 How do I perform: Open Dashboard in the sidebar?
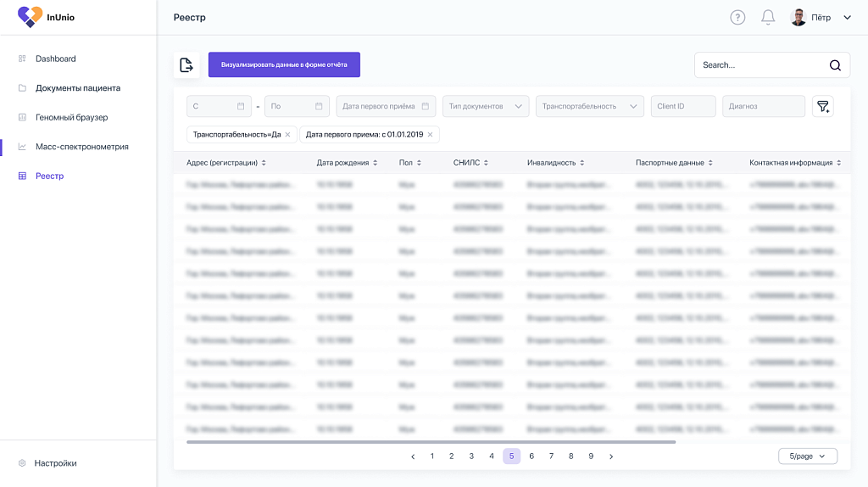55,59
